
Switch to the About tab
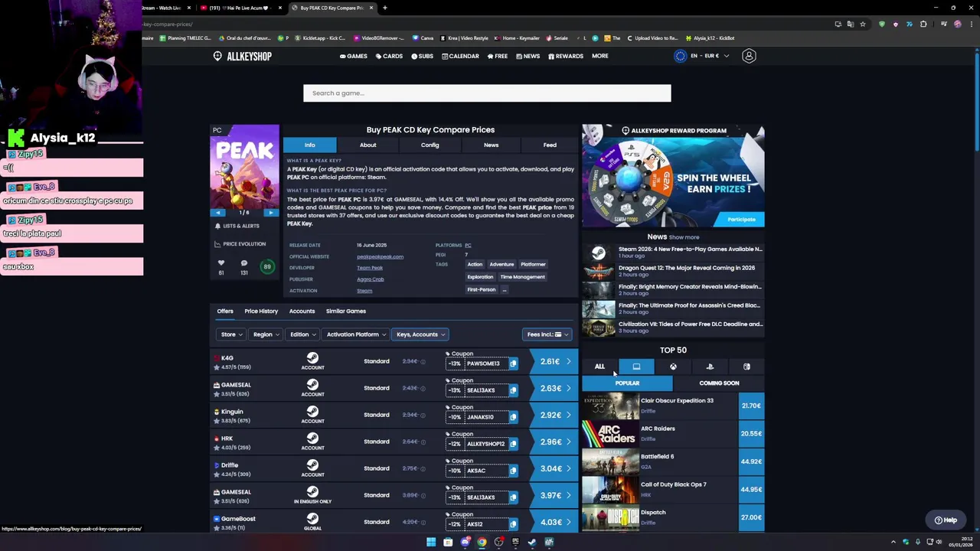coord(368,145)
